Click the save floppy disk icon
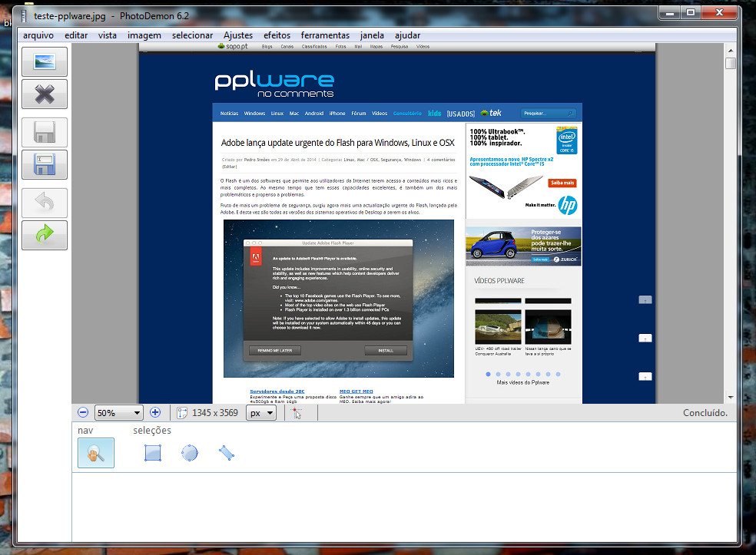Screen dimensions: 756x555 coord(45,132)
